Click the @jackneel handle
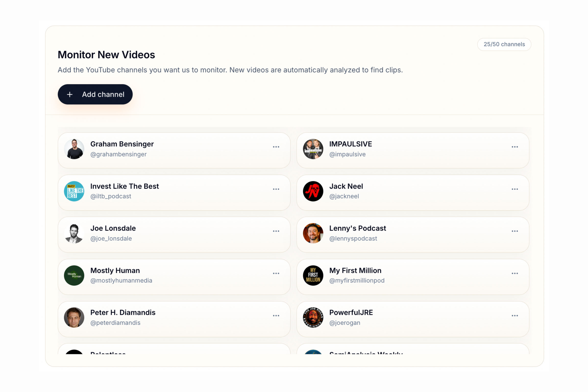This screenshot has height=392, width=588. (344, 196)
